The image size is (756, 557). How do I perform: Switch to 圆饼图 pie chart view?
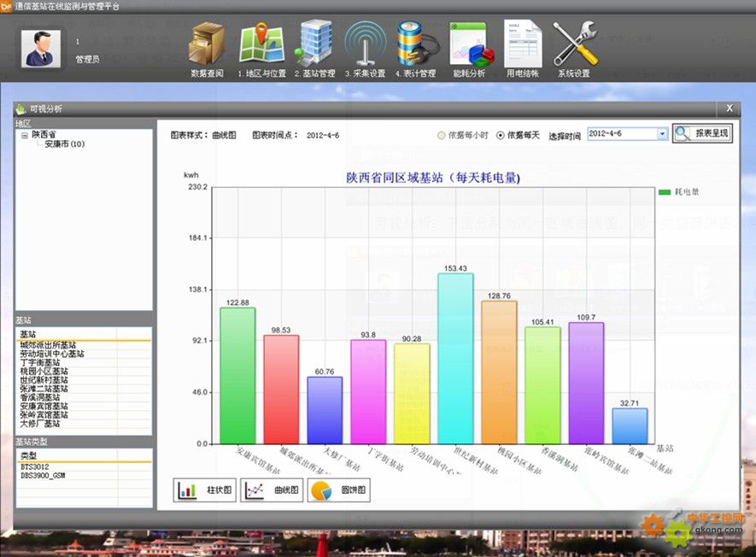point(338,490)
